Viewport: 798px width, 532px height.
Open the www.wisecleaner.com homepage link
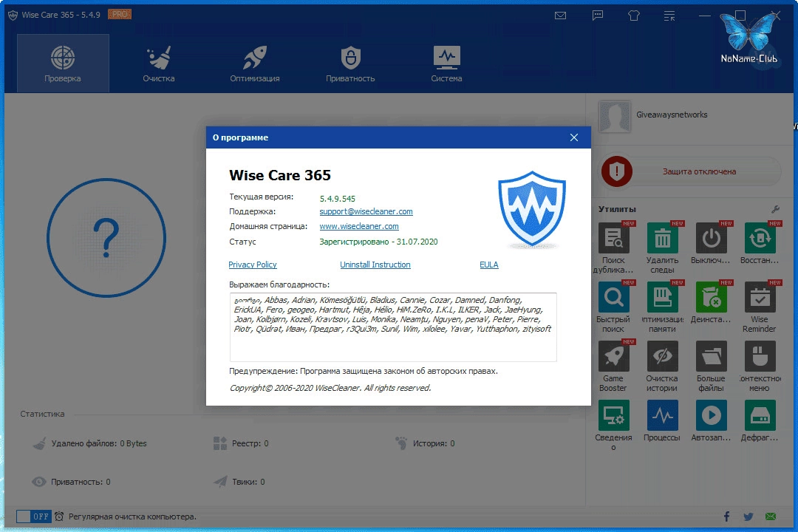click(x=359, y=226)
